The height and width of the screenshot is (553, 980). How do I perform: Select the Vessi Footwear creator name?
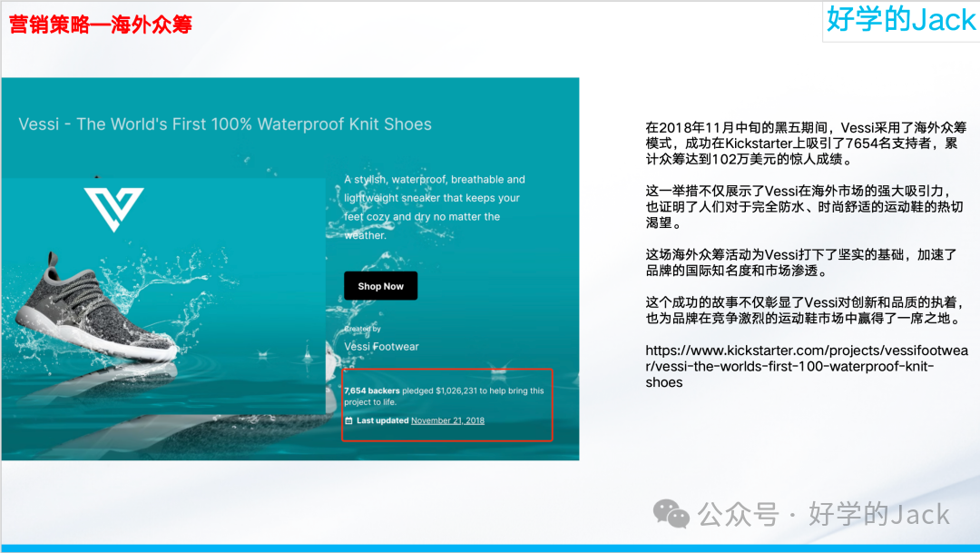pyautogui.click(x=381, y=347)
